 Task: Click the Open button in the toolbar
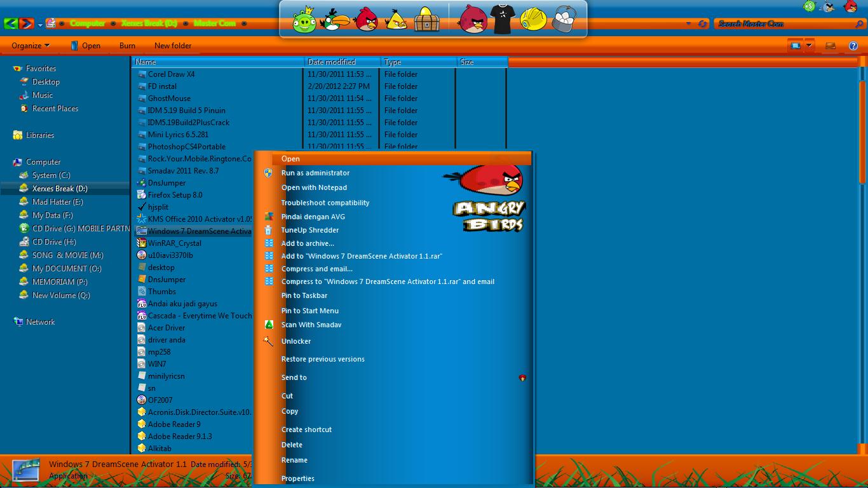click(x=85, y=46)
